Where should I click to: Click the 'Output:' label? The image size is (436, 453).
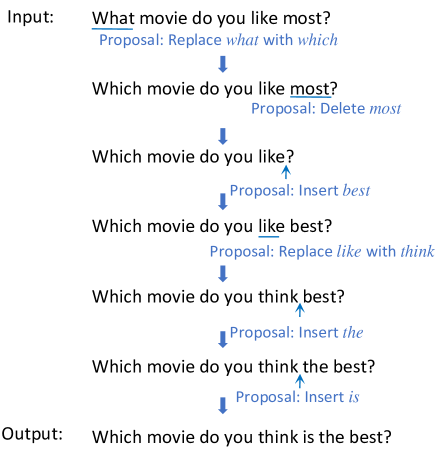(32, 434)
